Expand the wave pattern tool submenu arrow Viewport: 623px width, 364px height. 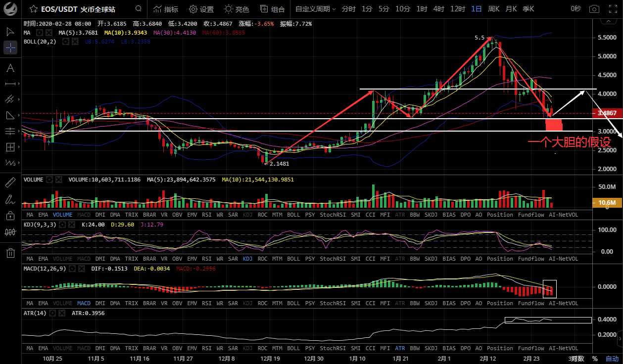click(x=19, y=163)
